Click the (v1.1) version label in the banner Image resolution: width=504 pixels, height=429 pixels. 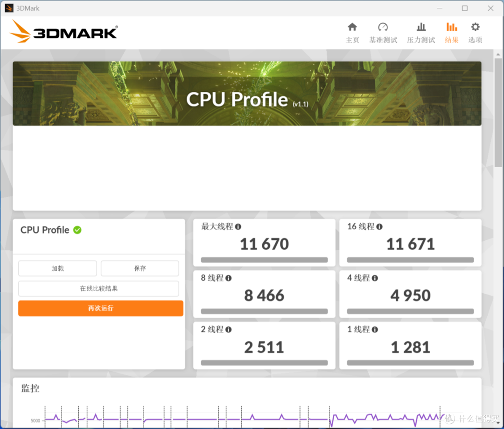click(x=300, y=104)
